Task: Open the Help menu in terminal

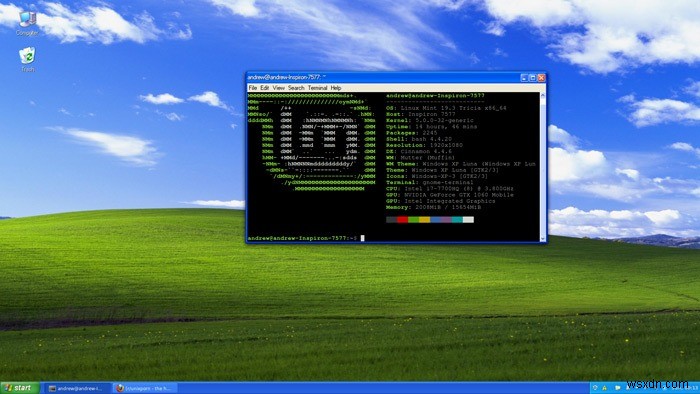Action: pyautogui.click(x=336, y=88)
